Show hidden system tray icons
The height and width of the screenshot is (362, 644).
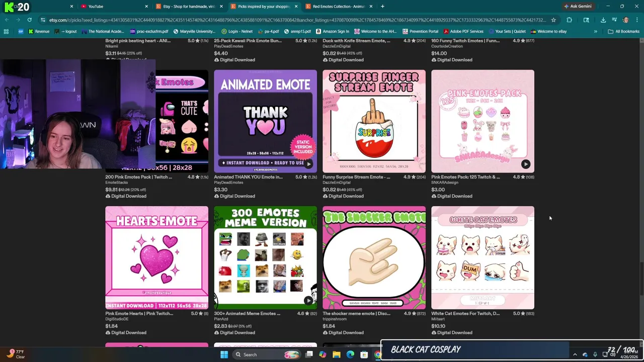[575, 354]
